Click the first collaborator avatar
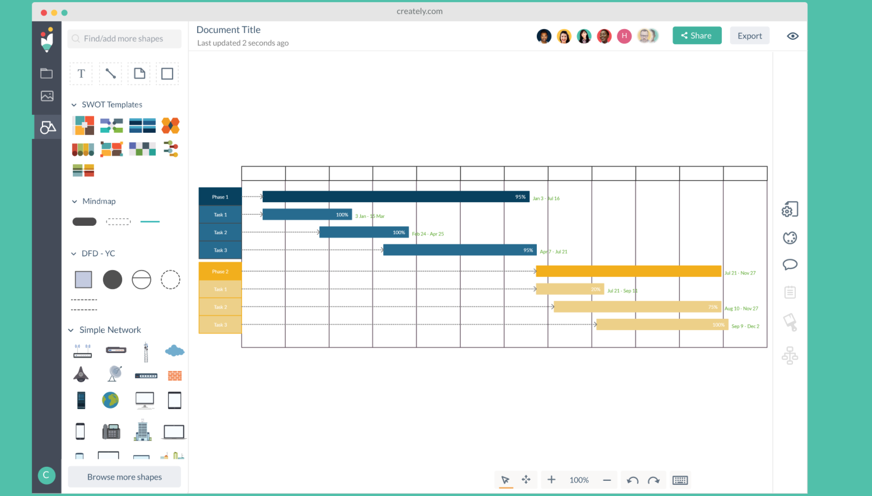The height and width of the screenshot is (496, 872). click(544, 36)
